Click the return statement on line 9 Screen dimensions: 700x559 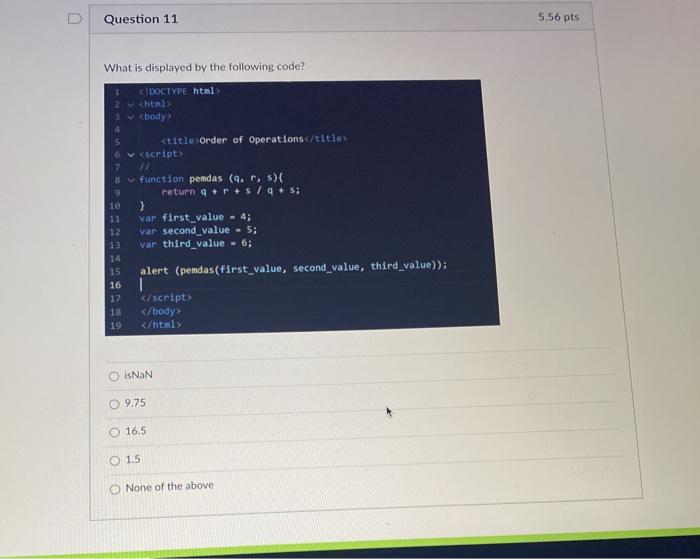click(231, 191)
